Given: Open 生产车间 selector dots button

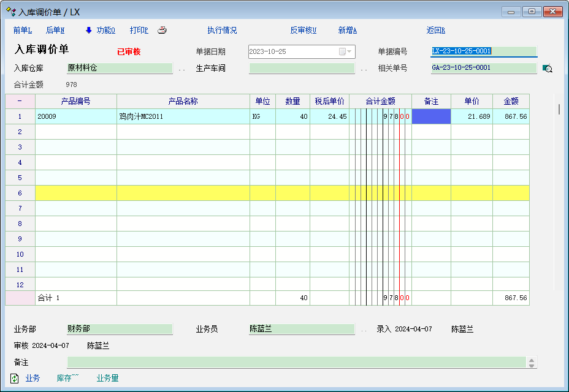Looking at the screenshot, I should 364,69.
